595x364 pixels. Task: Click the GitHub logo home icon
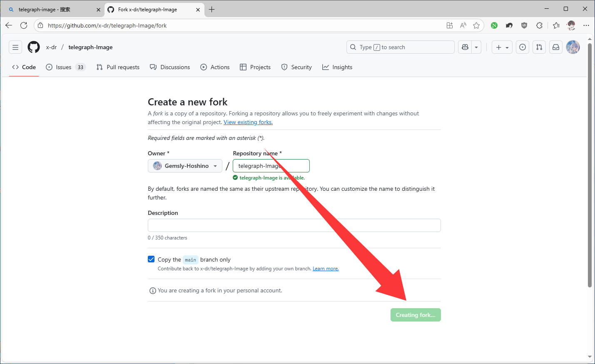point(34,47)
